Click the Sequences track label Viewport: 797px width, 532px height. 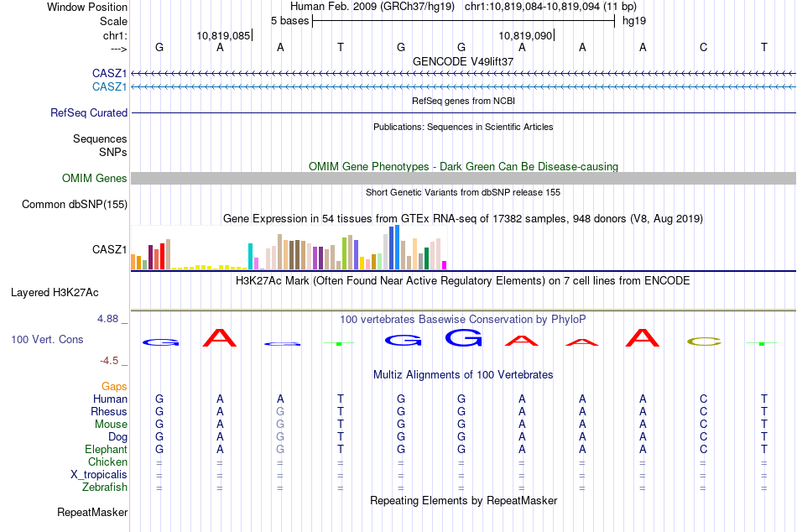[100, 138]
